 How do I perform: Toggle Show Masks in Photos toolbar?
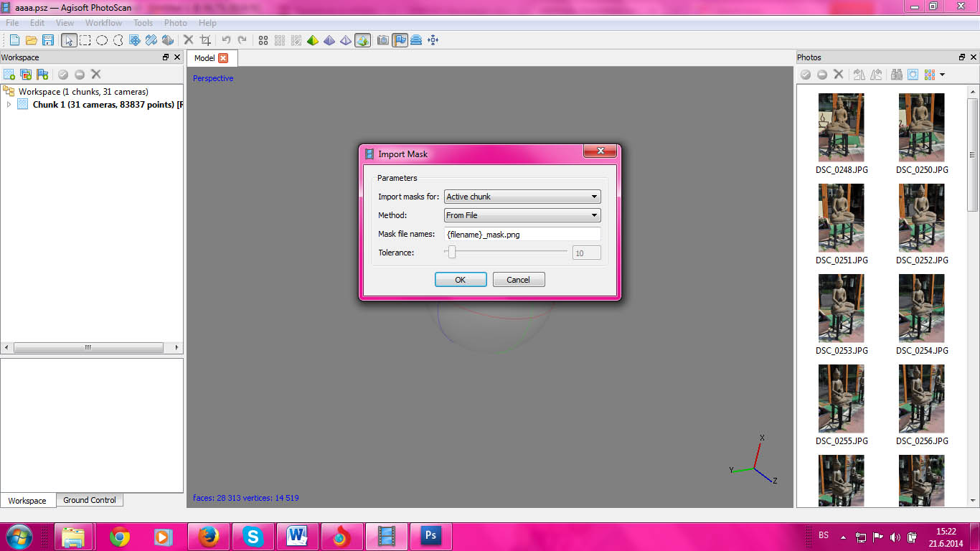[x=913, y=74]
